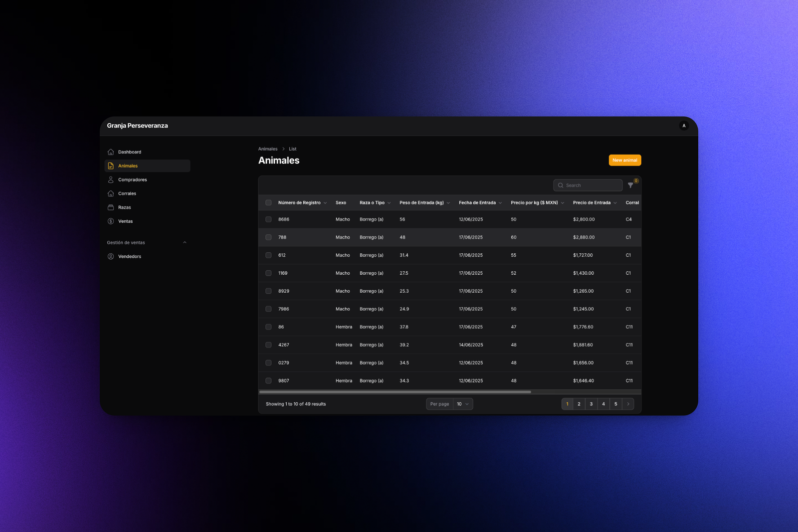
Task: Check the box for animal 8686
Action: point(268,219)
